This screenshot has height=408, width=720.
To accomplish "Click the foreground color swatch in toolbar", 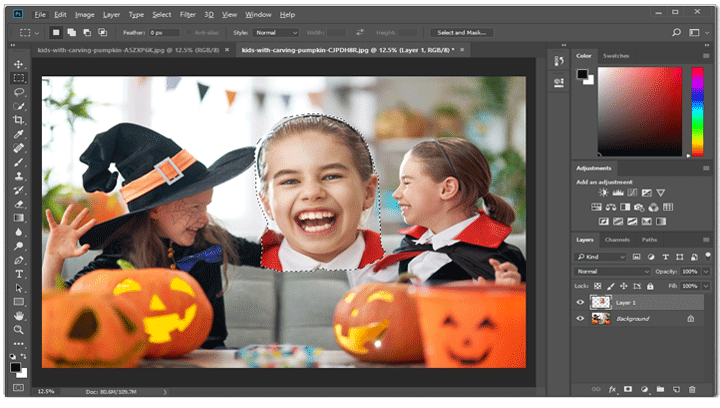I will tap(17, 367).
